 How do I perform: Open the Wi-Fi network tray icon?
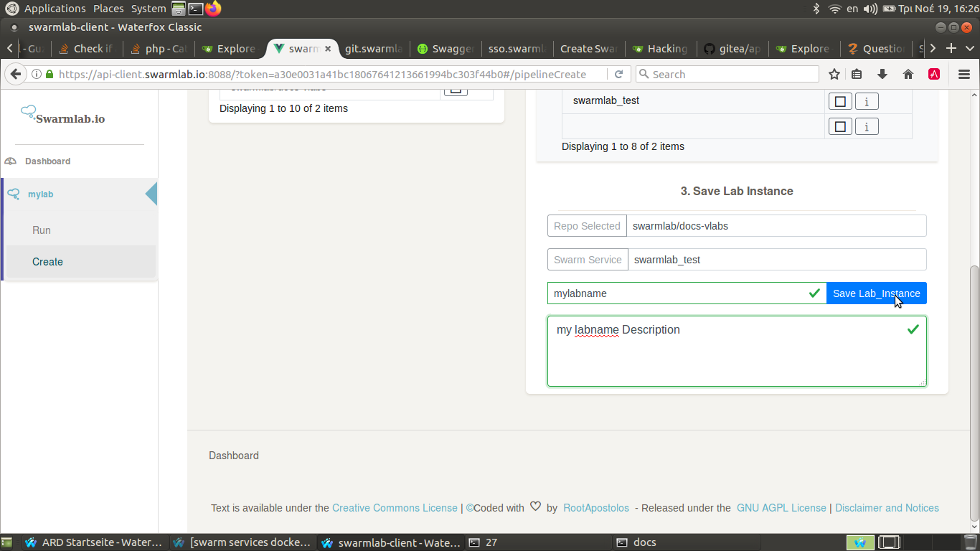point(834,9)
